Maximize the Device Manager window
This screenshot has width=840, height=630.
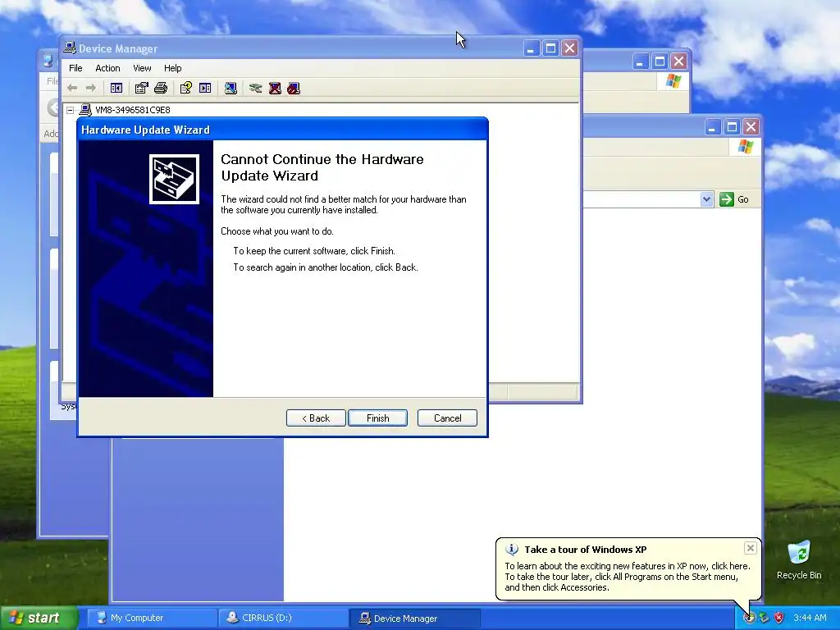(550, 48)
